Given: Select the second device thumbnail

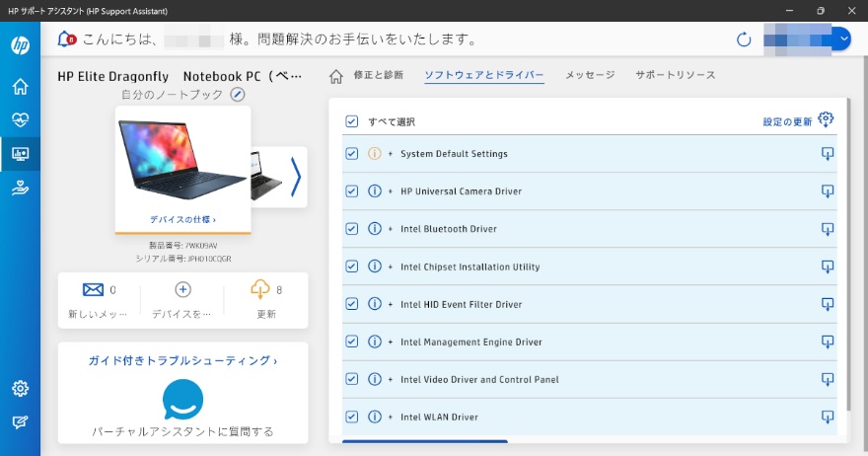Looking at the screenshot, I should [x=267, y=177].
